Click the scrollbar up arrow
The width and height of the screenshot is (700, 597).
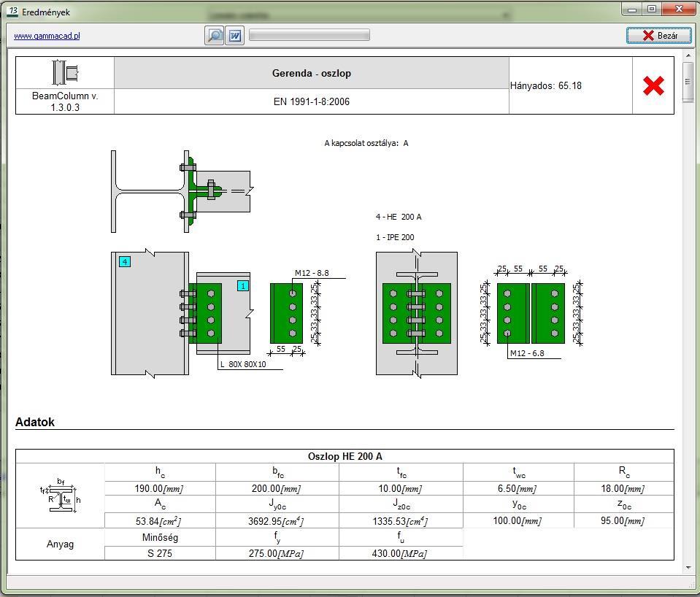coord(688,55)
